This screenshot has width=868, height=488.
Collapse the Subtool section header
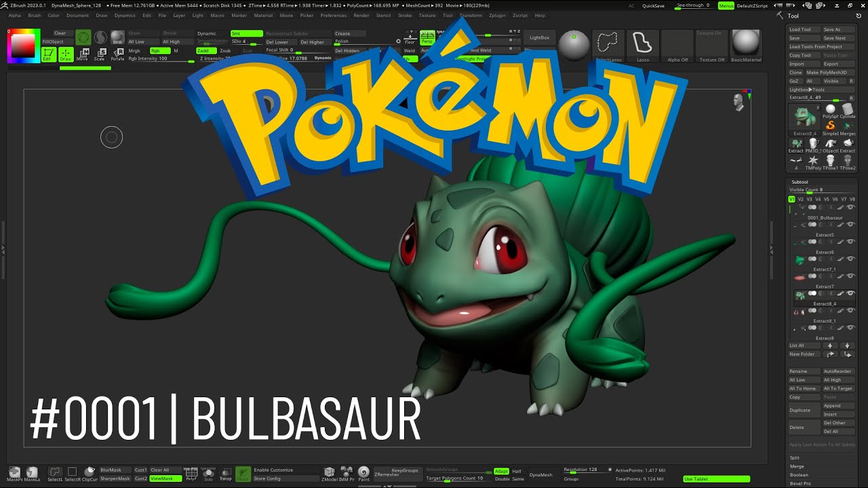[800, 182]
